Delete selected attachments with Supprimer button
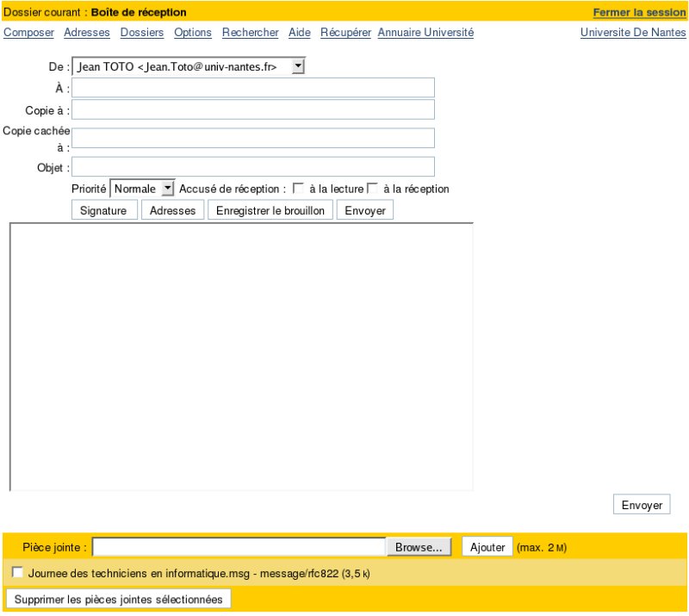Image resolution: width=689 pixels, height=616 pixels. [118, 597]
